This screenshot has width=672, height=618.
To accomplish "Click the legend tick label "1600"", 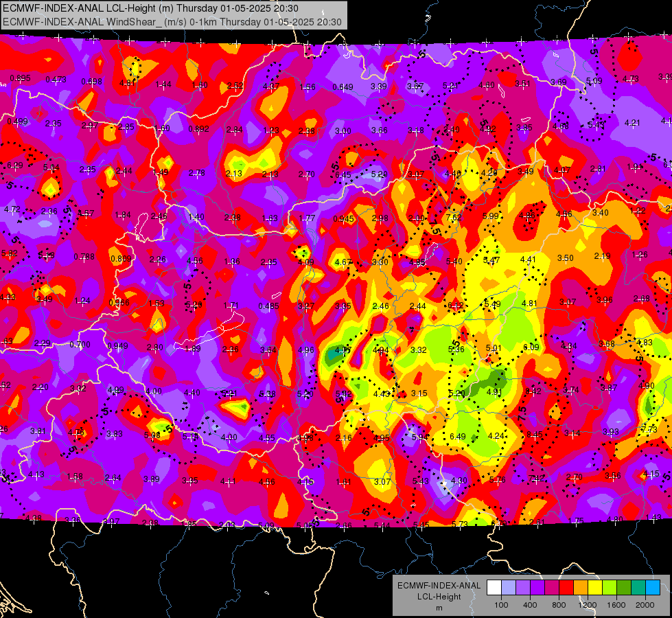I will click(616, 605).
